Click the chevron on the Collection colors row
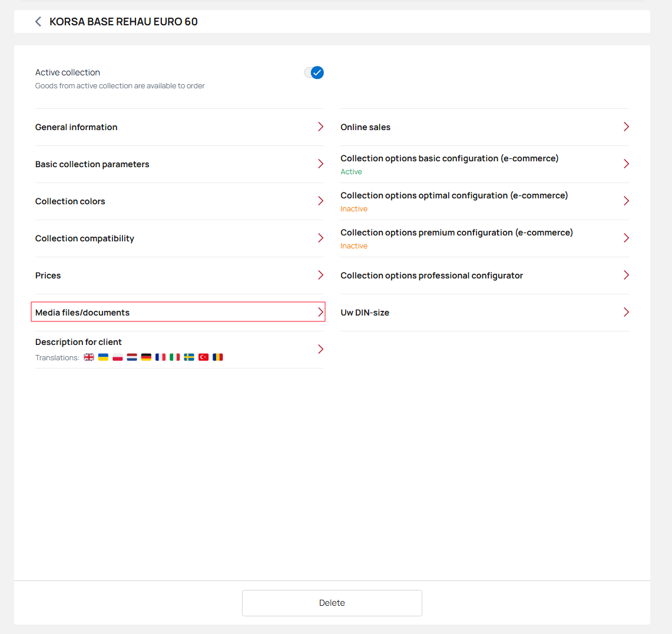Screen dimensions: 672x634 [320, 201]
